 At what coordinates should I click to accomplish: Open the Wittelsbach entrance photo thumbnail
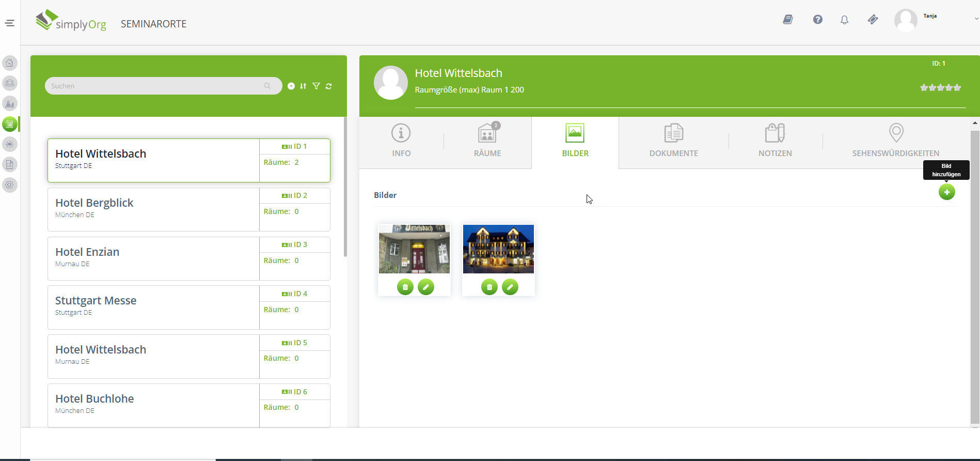coord(414,249)
